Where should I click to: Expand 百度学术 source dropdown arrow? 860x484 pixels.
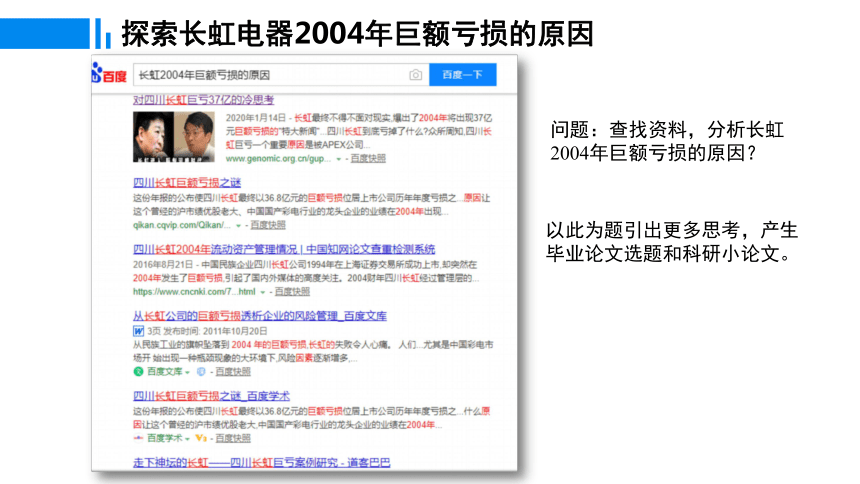click(187, 439)
